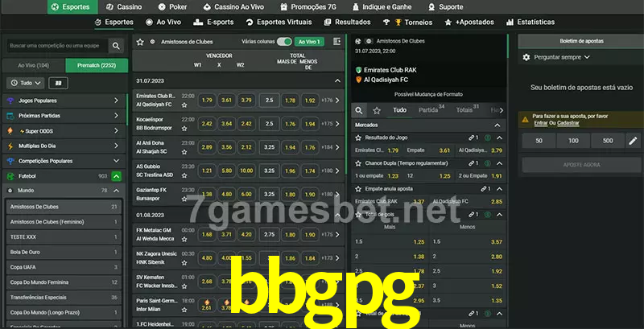The height and width of the screenshot is (329, 644).
Task: Favorite the Amistosos de Clubes competition star
Action: tap(140, 41)
